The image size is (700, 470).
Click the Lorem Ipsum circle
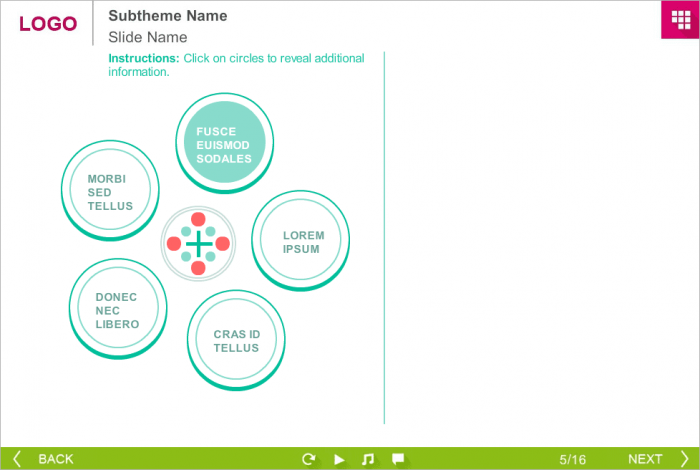tap(301, 242)
